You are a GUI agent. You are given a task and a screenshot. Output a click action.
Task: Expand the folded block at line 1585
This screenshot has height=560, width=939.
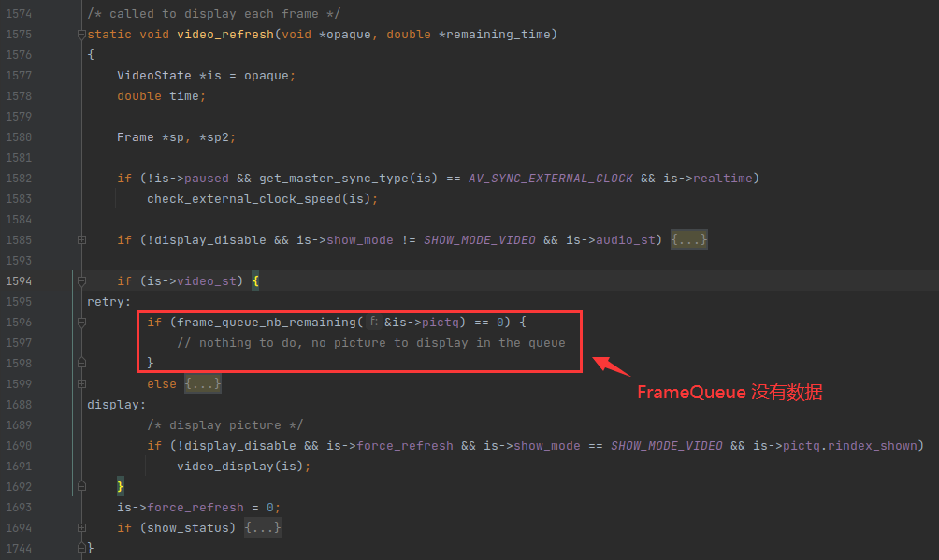point(81,240)
